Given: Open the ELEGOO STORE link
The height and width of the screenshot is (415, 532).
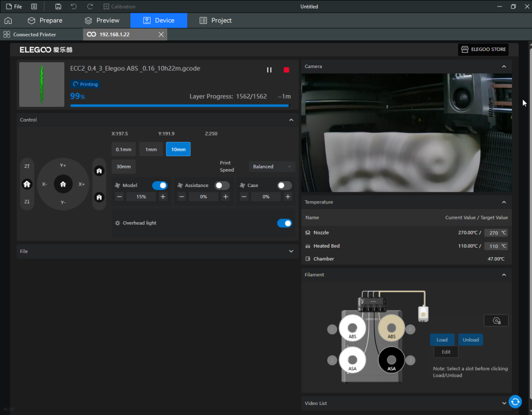Looking at the screenshot, I should (x=483, y=49).
